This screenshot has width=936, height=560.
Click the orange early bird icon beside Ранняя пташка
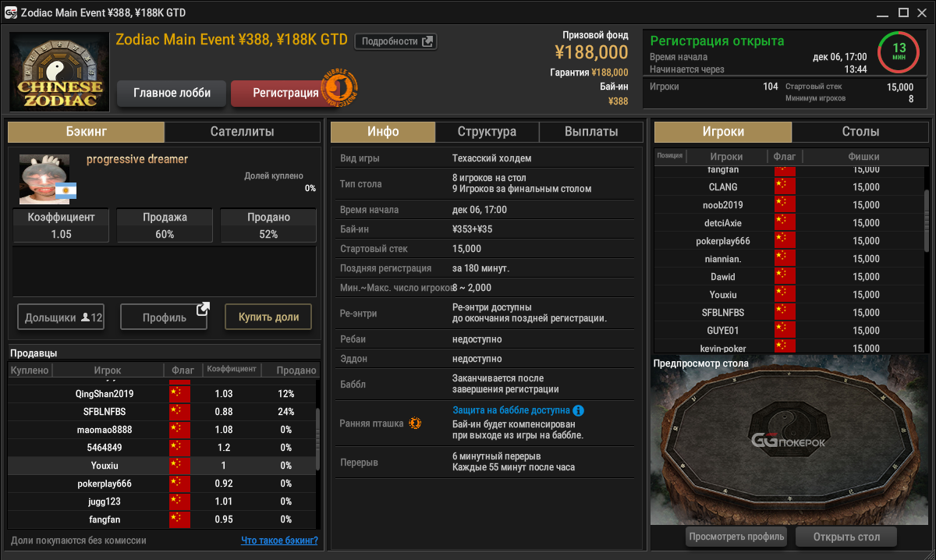pyautogui.click(x=415, y=424)
